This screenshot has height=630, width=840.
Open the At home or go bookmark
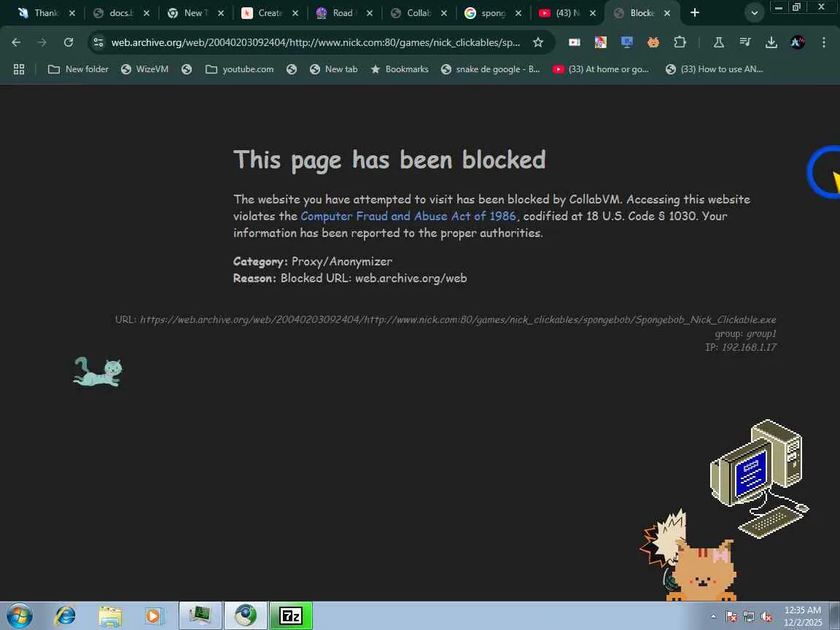pos(601,69)
